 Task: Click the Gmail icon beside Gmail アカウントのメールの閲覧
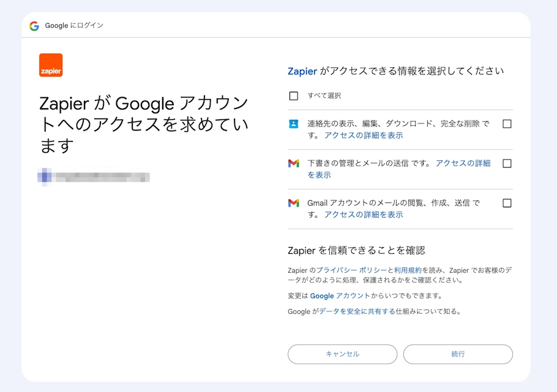click(293, 203)
